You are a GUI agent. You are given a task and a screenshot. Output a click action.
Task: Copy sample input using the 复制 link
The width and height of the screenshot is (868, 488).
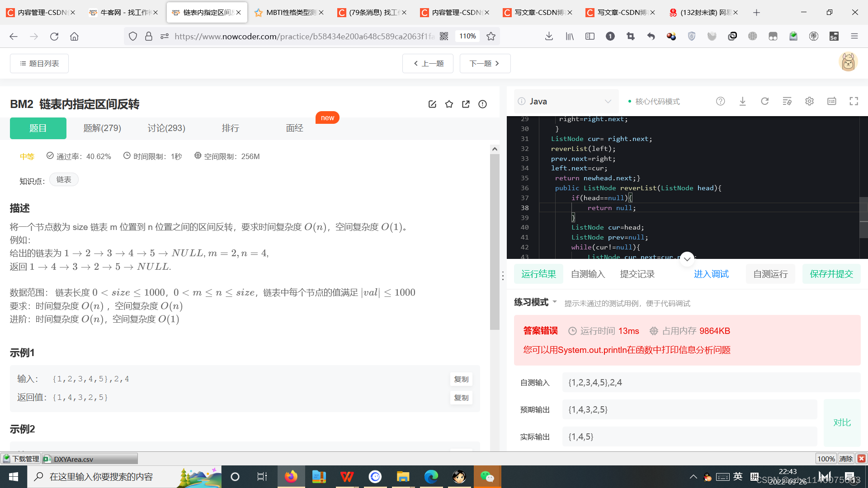coord(461,379)
